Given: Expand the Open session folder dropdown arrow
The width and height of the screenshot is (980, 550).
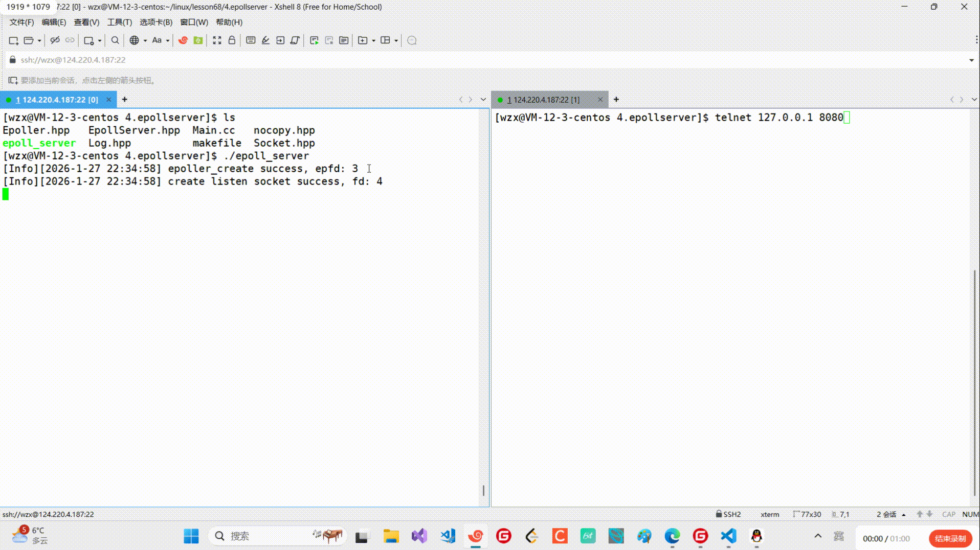Looking at the screenshot, I should pyautogui.click(x=39, y=40).
